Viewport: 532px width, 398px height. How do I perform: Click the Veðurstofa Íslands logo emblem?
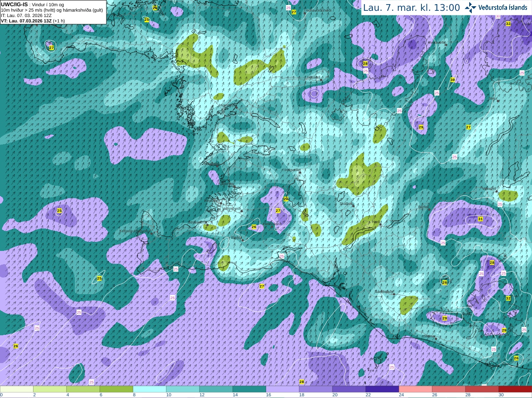[470, 7]
